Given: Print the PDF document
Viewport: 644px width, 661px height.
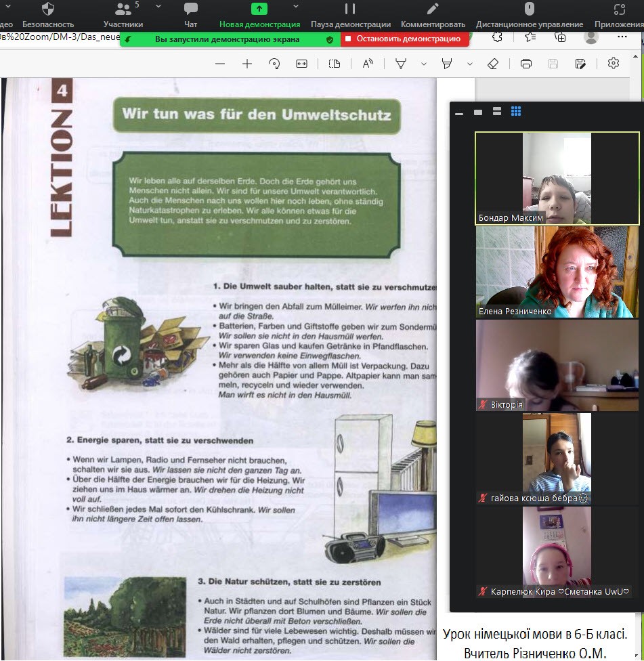Looking at the screenshot, I should tap(526, 64).
